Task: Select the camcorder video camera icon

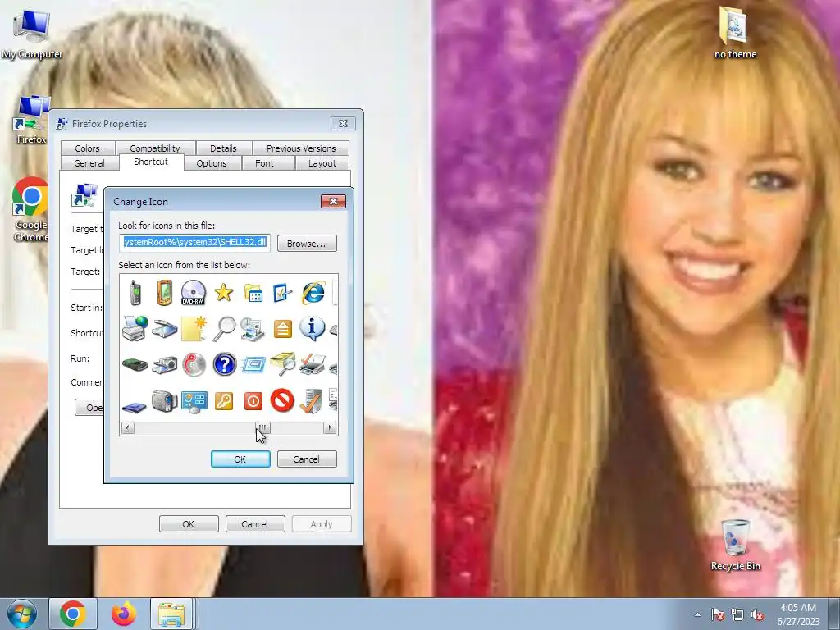Action: [164, 400]
